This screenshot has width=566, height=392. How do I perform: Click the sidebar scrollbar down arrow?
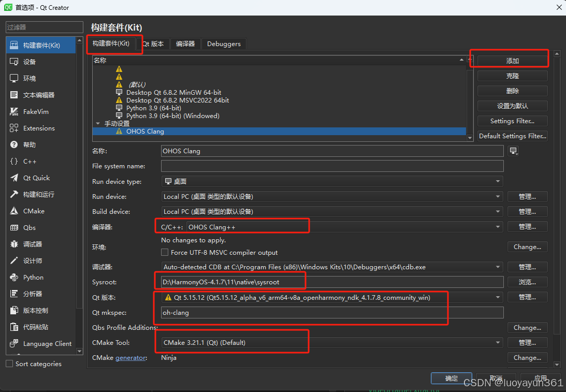click(80, 351)
